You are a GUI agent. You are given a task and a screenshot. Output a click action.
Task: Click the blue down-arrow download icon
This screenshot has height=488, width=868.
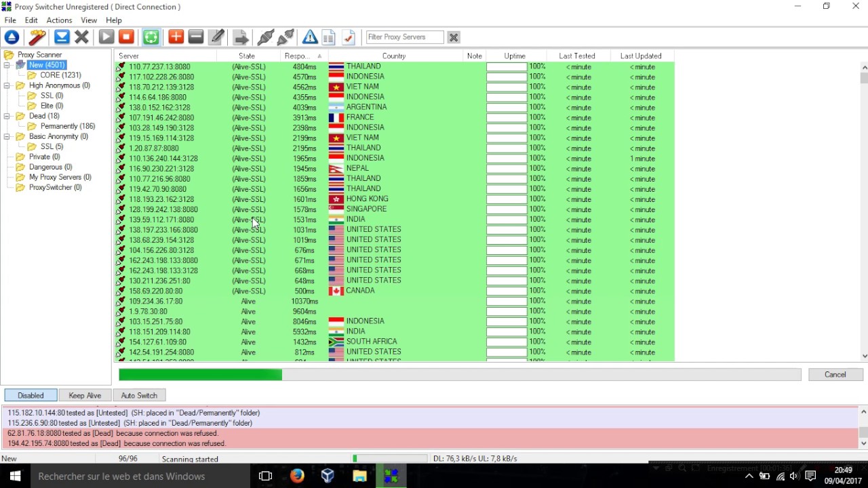tap(62, 37)
